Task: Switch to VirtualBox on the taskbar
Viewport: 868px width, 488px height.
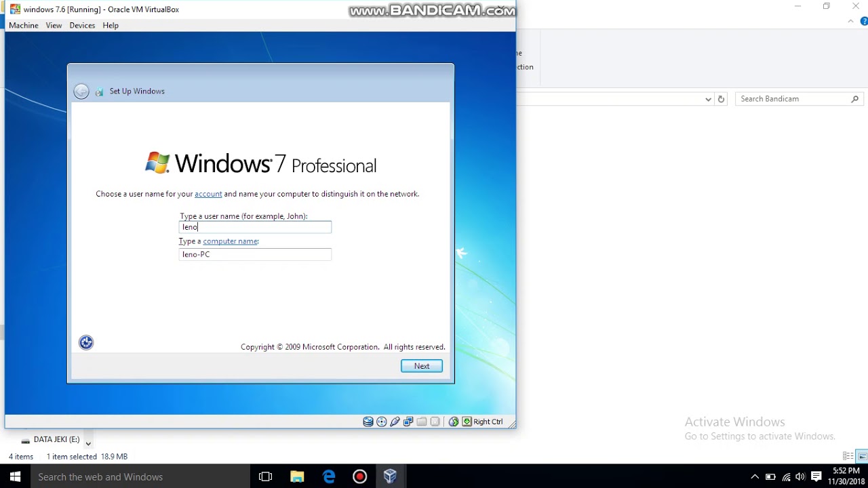Action: 390,476
